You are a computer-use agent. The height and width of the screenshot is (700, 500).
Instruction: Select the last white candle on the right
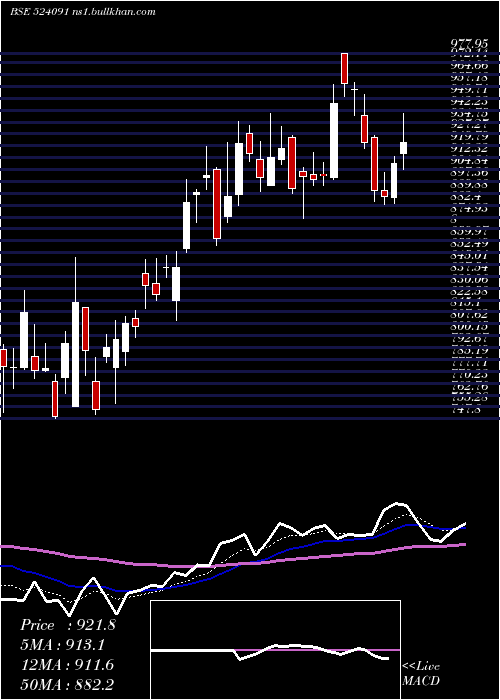404,148
